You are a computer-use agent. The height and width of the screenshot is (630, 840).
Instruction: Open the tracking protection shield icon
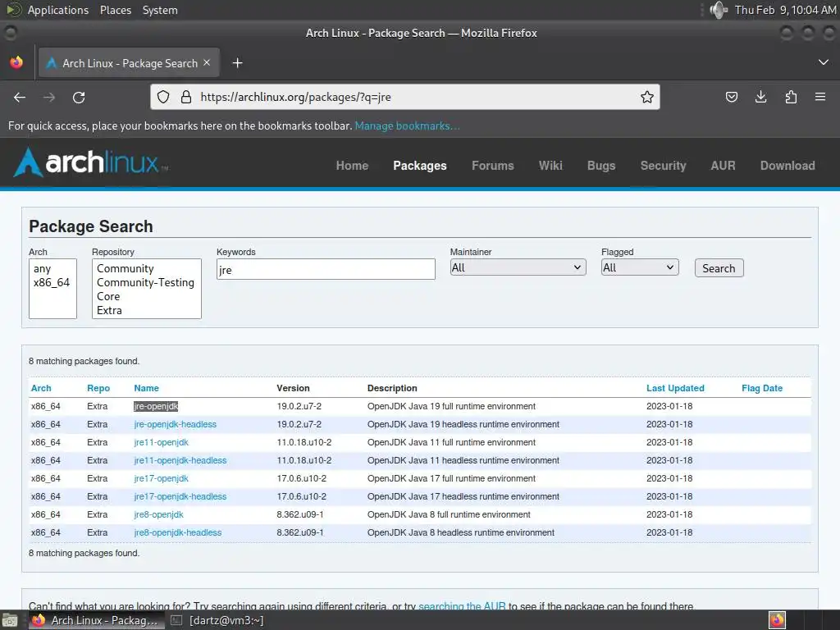coord(163,97)
